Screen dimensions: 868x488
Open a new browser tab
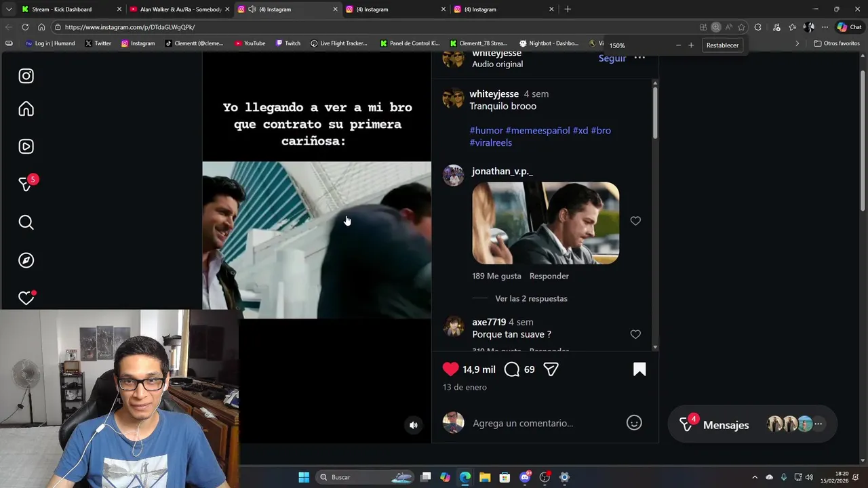568,9
